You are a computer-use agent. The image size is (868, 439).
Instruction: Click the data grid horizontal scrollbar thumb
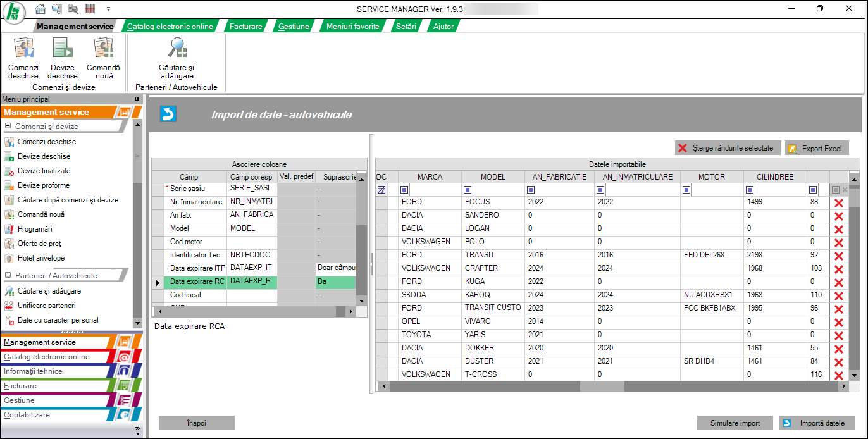click(602, 386)
